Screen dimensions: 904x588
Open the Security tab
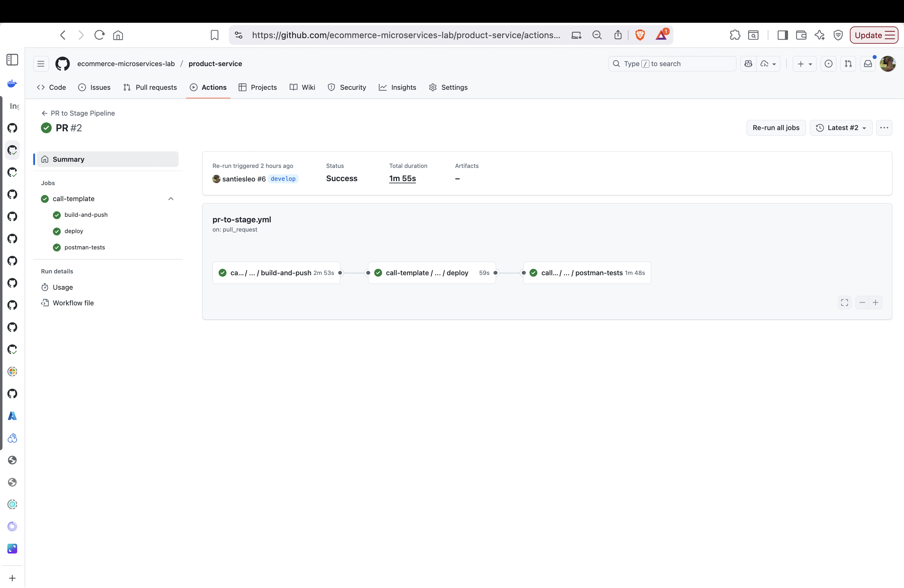(347, 87)
